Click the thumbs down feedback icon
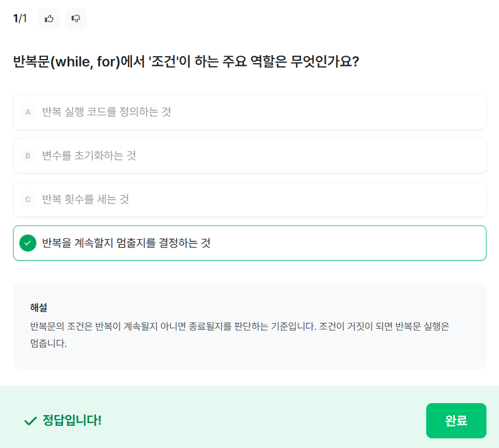This screenshot has height=448, width=499. (76, 19)
